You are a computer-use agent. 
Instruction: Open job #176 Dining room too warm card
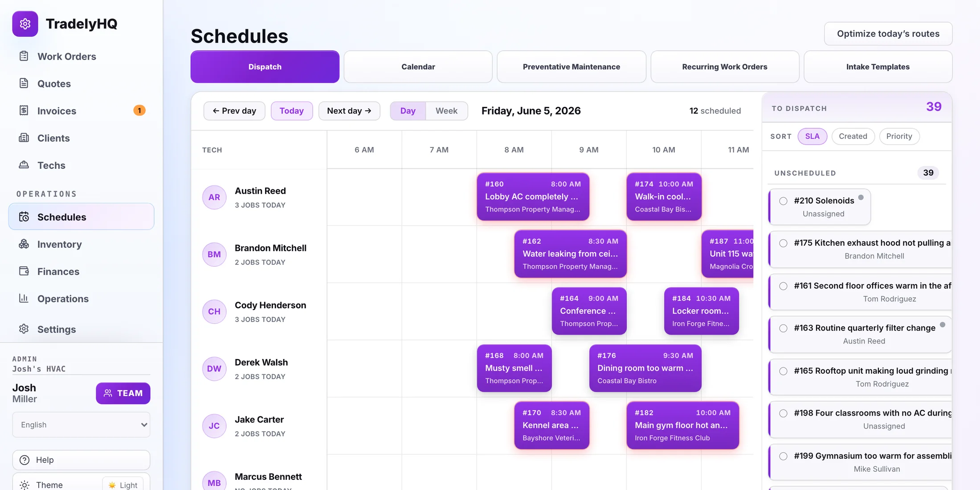pos(645,368)
